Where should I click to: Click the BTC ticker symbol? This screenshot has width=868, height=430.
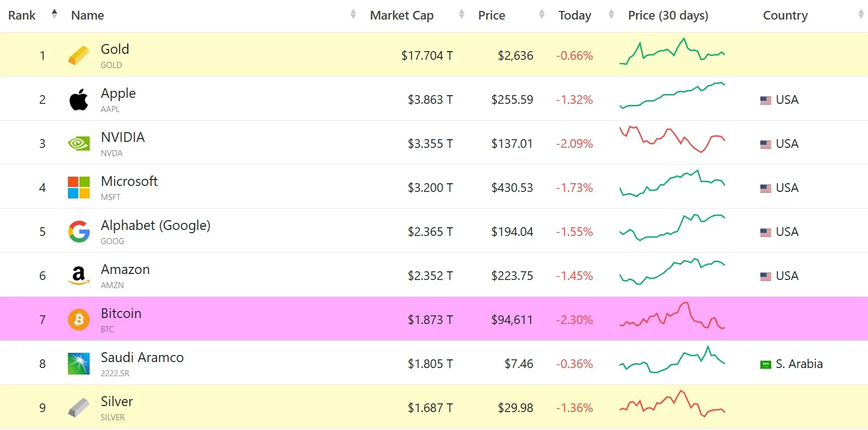[x=107, y=329]
